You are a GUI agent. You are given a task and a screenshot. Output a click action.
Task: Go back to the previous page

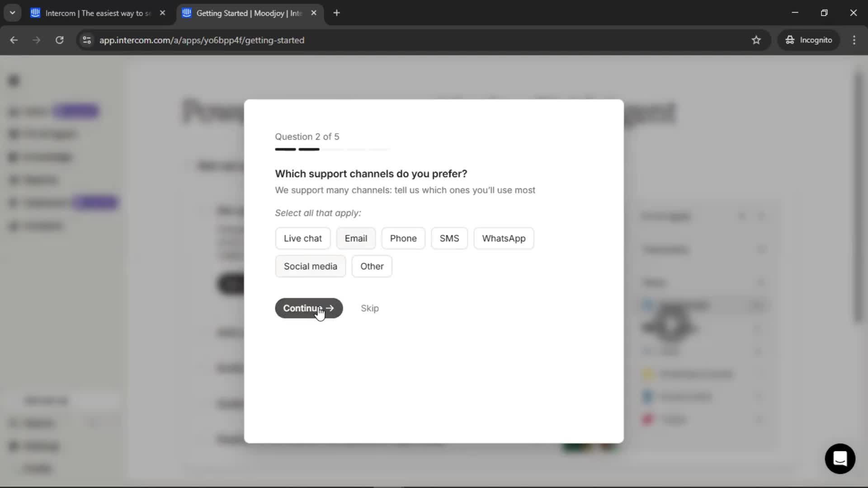[14, 40]
